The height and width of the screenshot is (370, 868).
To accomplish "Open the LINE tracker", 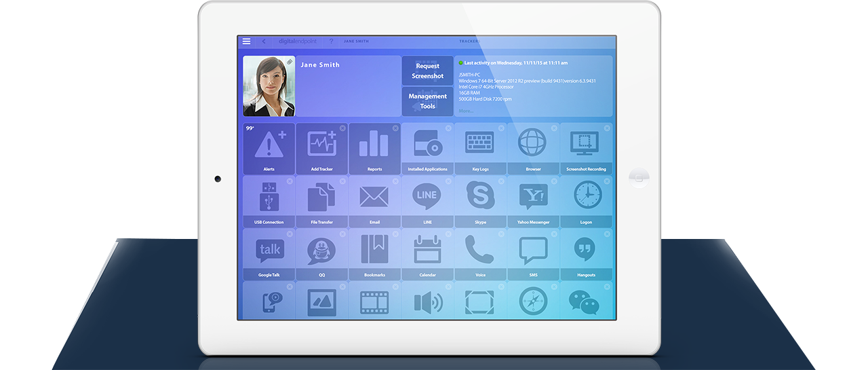I will (x=428, y=202).
